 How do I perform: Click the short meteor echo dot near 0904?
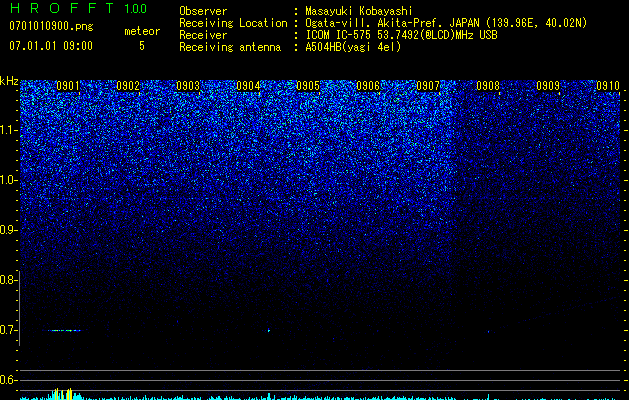coord(269,331)
